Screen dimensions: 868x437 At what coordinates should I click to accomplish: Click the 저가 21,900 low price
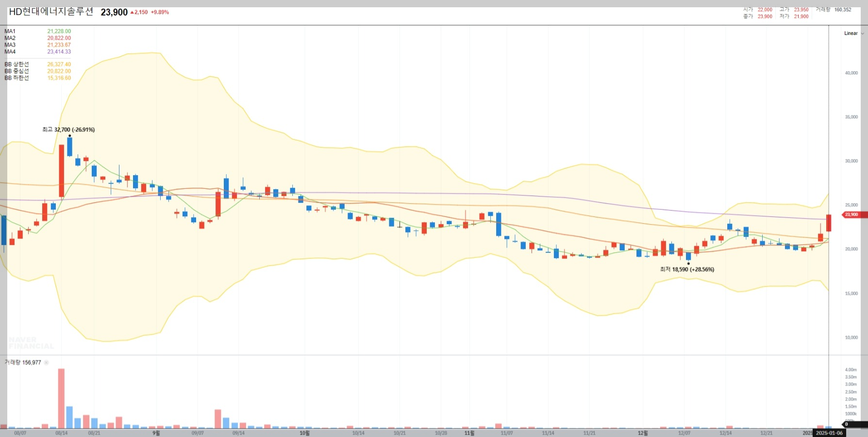tap(794, 16)
